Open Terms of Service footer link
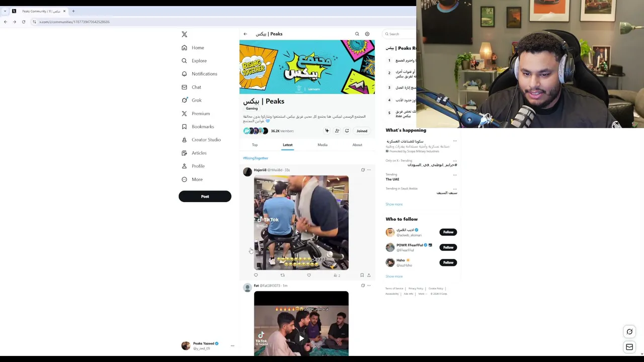Viewport: 644px width, 362px height. pyautogui.click(x=394, y=289)
